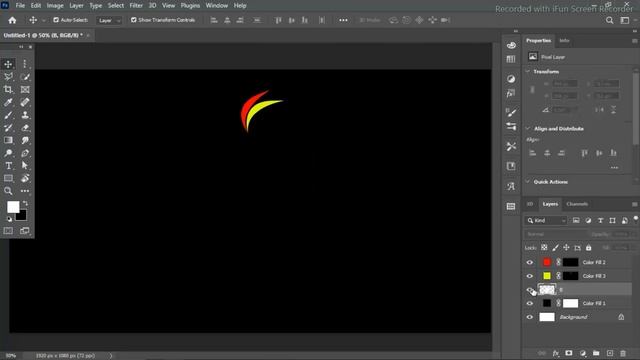Open the Image menu
640x360 pixels.
click(55, 6)
